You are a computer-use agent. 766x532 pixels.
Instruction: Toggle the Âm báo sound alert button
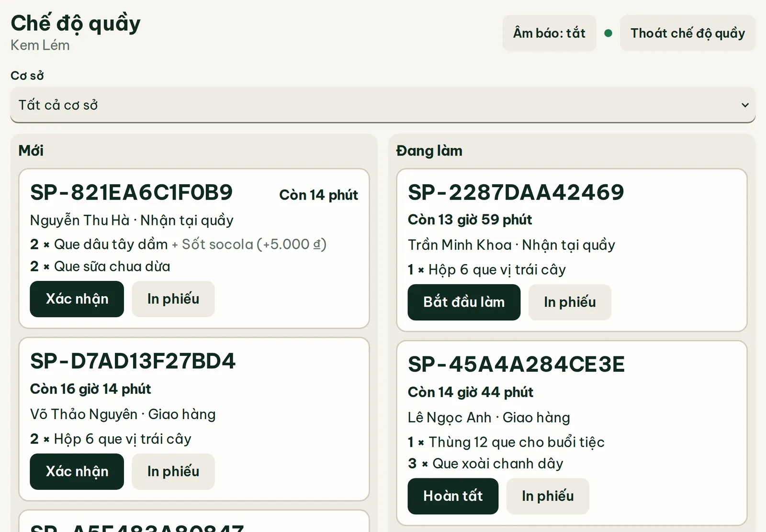(549, 33)
